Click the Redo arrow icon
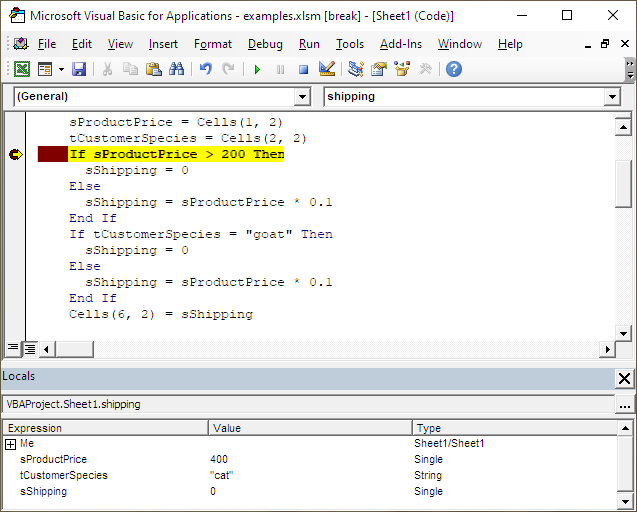The width and height of the screenshot is (637, 512). pos(228,69)
